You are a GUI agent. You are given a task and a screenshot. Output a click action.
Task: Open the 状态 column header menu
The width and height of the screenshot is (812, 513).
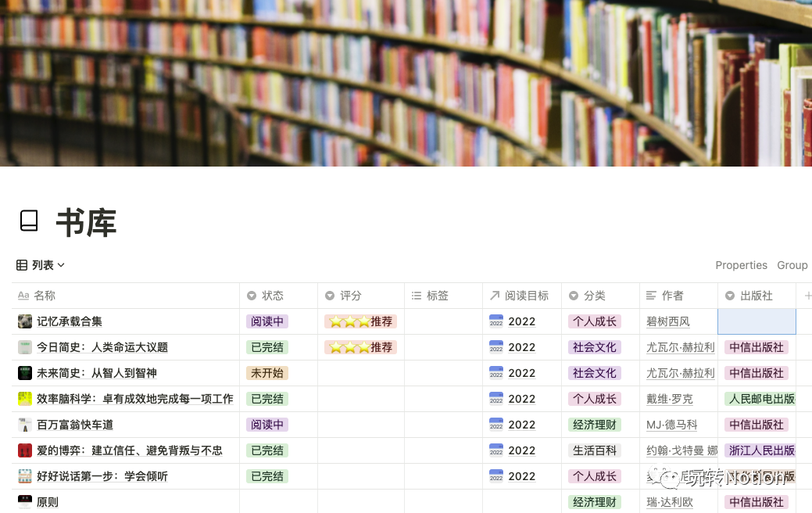click(272, 296)
